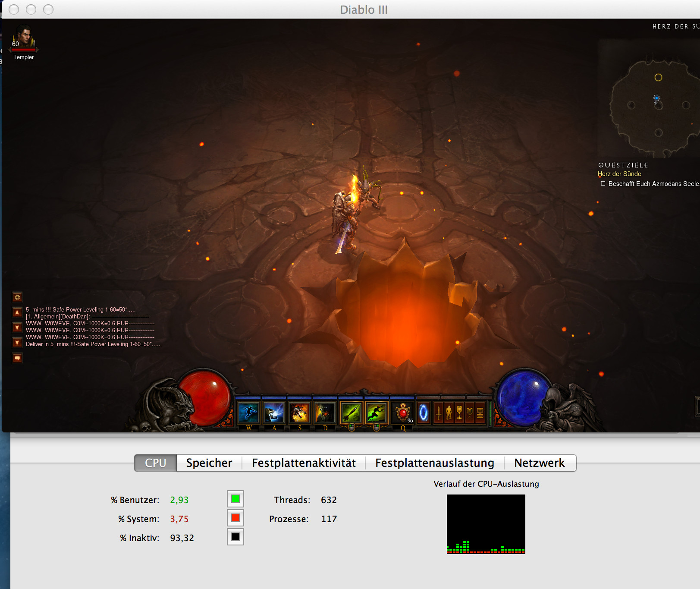Use the skull-beam skill bound to A
The height and width of the screenshot is (589, 700).
(x=274, y=413)
